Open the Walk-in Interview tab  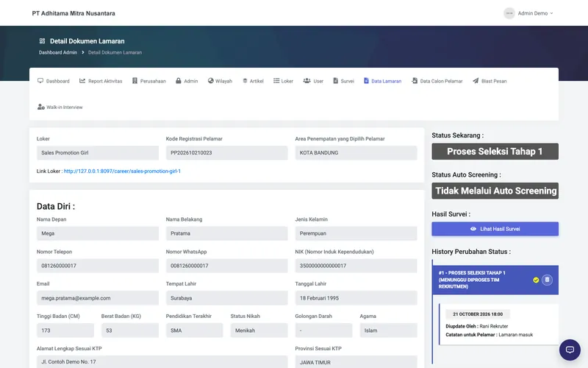click(x=60, y=107)
